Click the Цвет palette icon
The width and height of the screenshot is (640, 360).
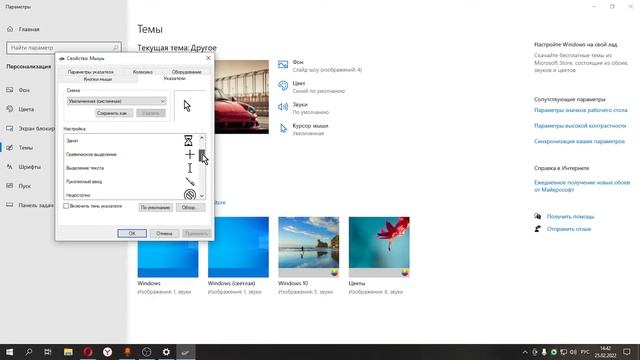coord(283,85)
